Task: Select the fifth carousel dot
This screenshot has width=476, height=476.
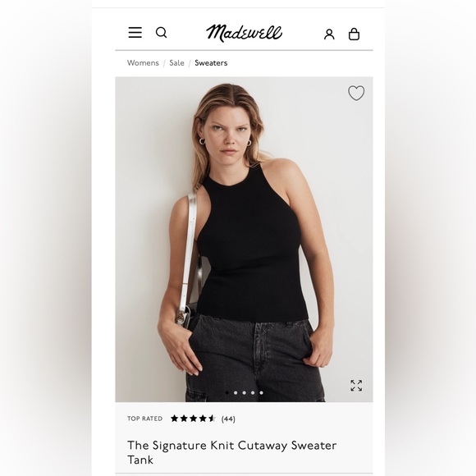Action: pos(261,393)
